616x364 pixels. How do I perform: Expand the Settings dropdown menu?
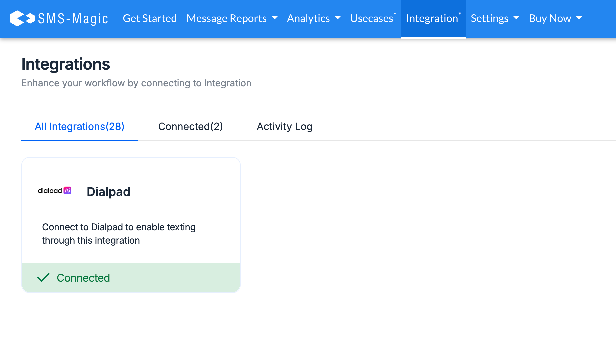click(x=495, y=18)
